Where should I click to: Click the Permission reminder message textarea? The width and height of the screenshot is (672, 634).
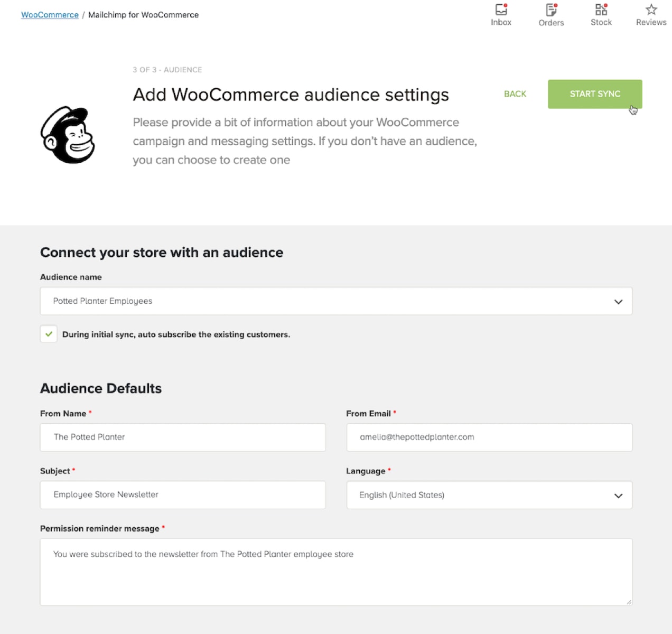pyautogui.click(x=336, y=572)
